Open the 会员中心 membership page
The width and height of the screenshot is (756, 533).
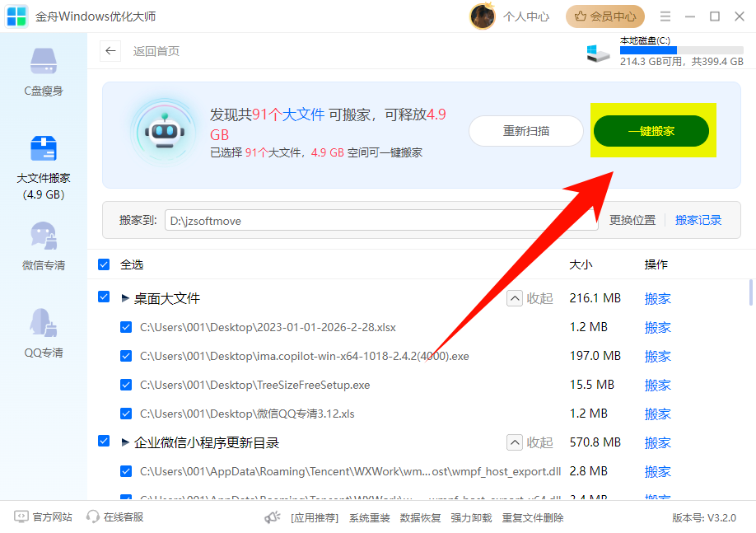tap(604, 16)
